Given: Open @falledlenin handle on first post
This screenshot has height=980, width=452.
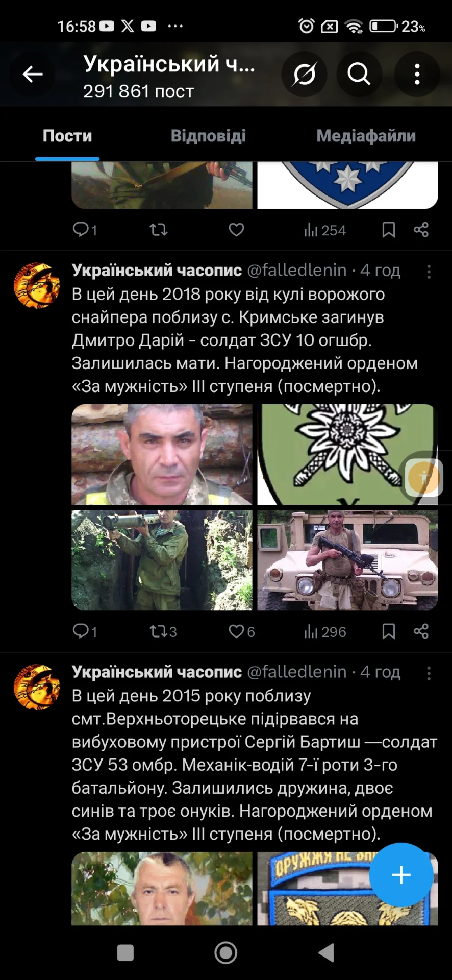Looking at the screenshot, I should tap(297, 270).
